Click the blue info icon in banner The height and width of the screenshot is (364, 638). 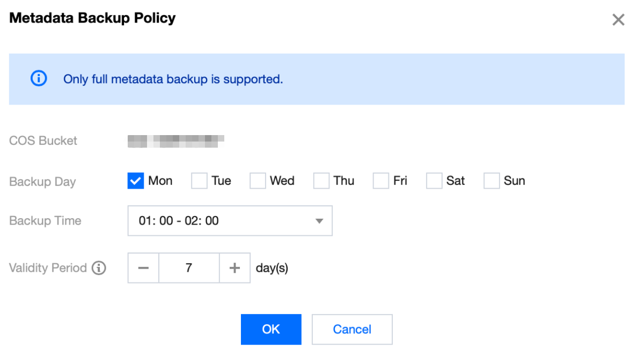tap(39, 79)
